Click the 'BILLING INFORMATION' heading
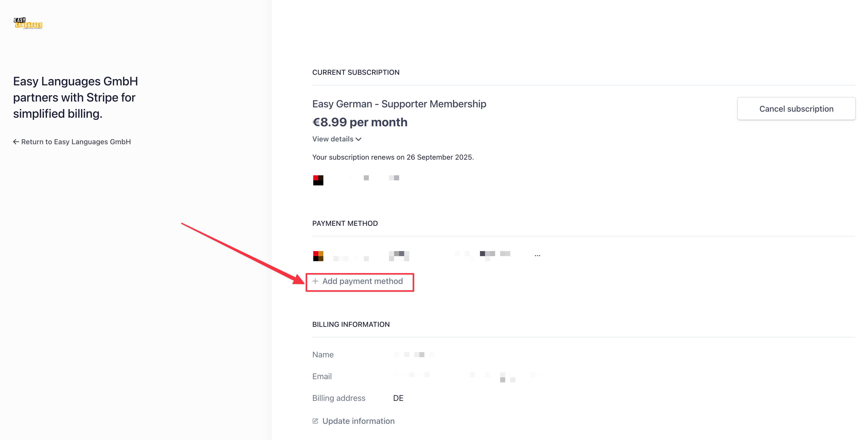 point(351,324)
